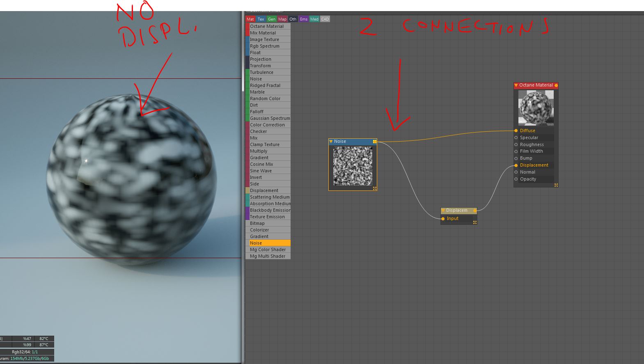Select the Octane Material sphere preview
Screen dimensions: 644x364
click(536, 108)
